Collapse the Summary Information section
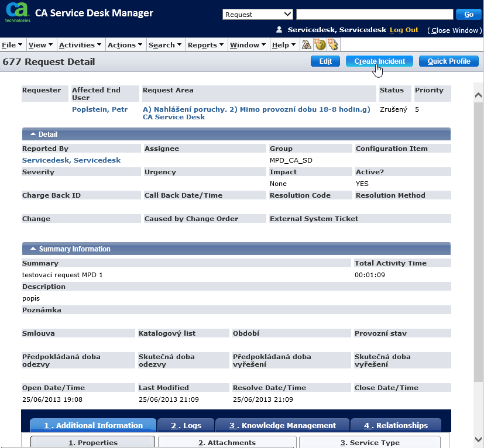Screen dimensions: 484x448 33,249
